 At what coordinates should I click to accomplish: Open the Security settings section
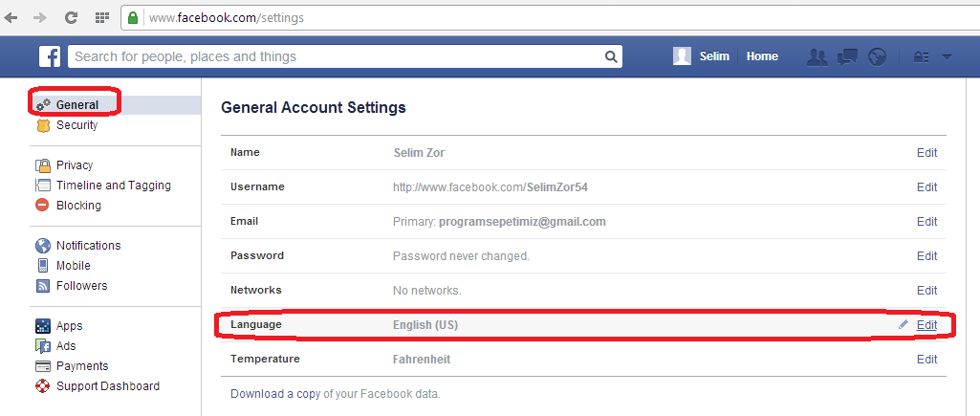click(x=76, y=125)
